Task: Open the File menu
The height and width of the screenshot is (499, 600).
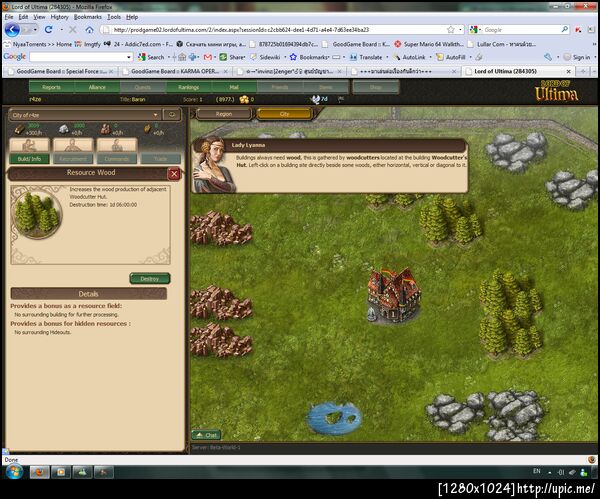Action: click(x=9, y=17)
